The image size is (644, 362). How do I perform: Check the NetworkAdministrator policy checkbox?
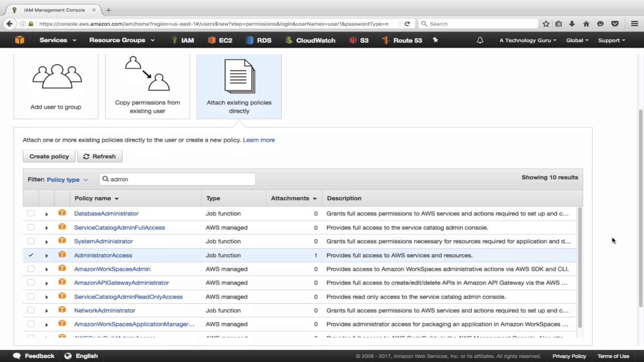pos(31,310)
